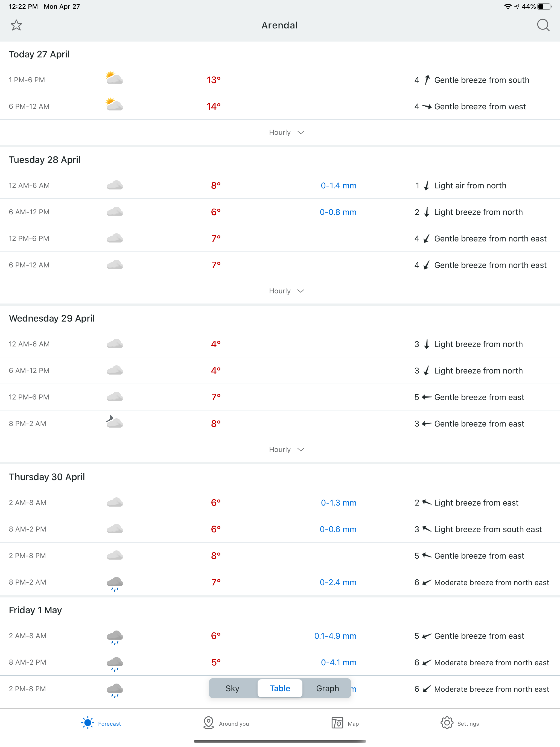Tap the Arendal location title
The image size is (560, 747).
click(x=280, y=25)
